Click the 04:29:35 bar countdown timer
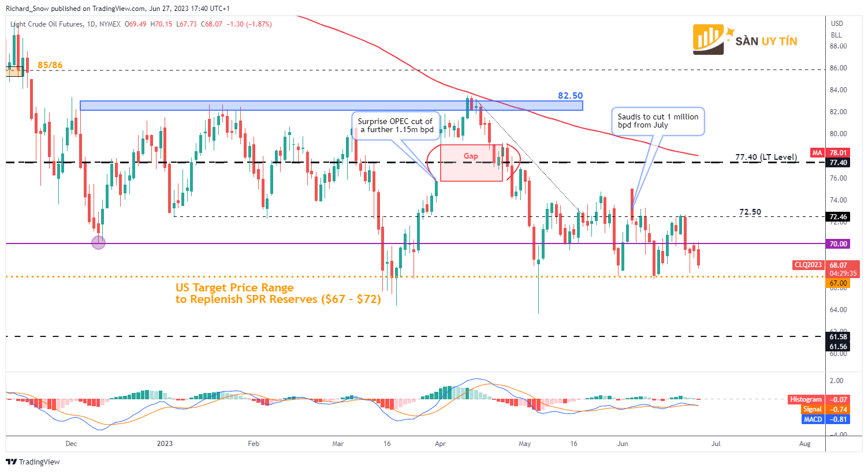Screen dimensions: 868x472 tap(843, 274)
